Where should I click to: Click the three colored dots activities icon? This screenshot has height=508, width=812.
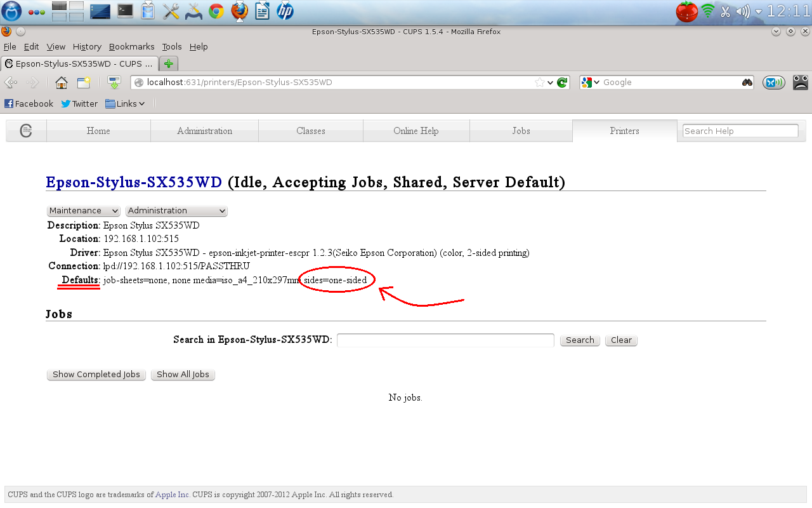(x=36, y=12)
